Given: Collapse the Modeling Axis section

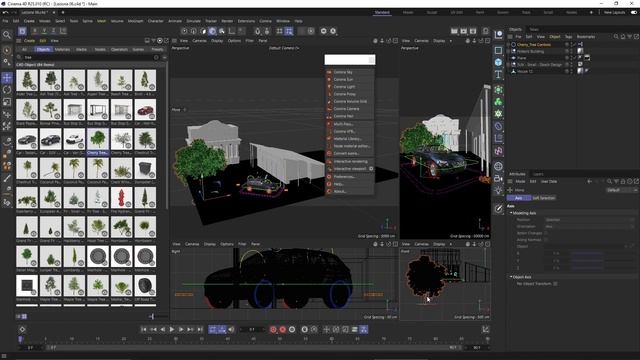Looking at the screenshot, I should click(511, 213).
